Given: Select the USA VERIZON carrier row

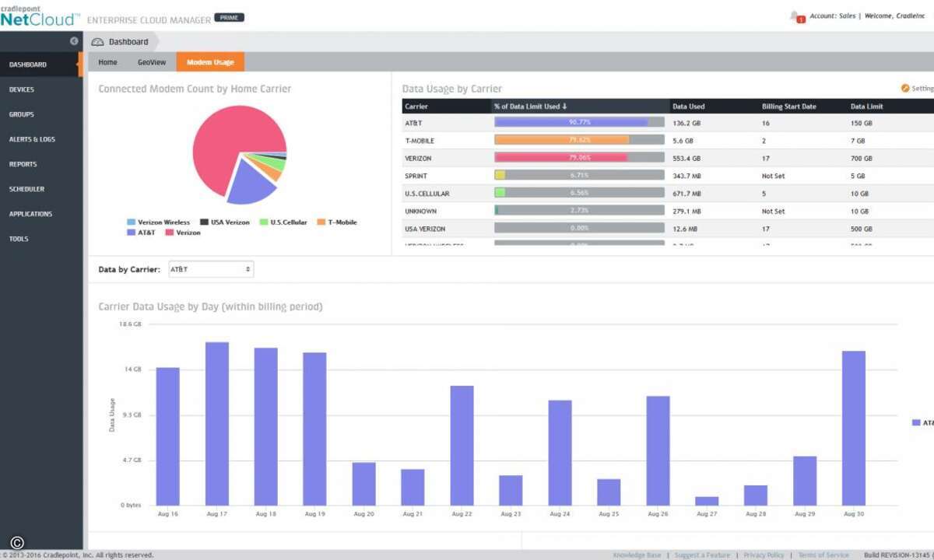Looking at the screenshot, I should coord(668,229).
